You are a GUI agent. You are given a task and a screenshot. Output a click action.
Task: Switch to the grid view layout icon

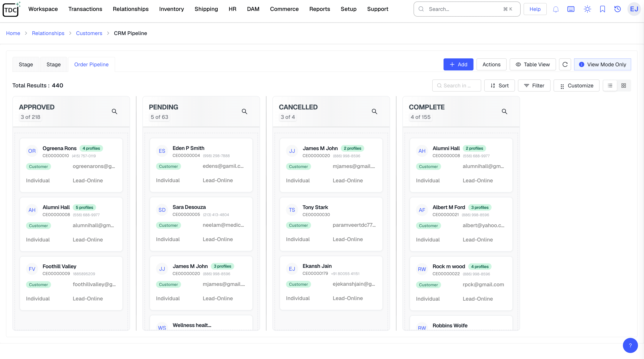[x=623, y=86]
